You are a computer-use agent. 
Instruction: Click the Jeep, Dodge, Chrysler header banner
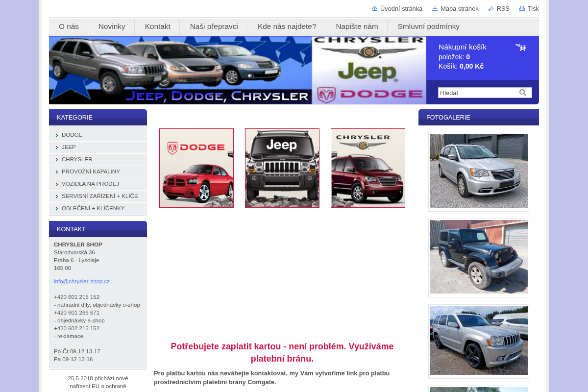click(238, 70)
